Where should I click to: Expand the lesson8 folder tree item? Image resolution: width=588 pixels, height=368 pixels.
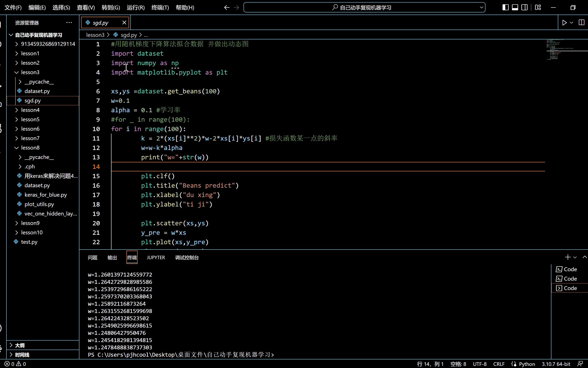click(16, 148)
